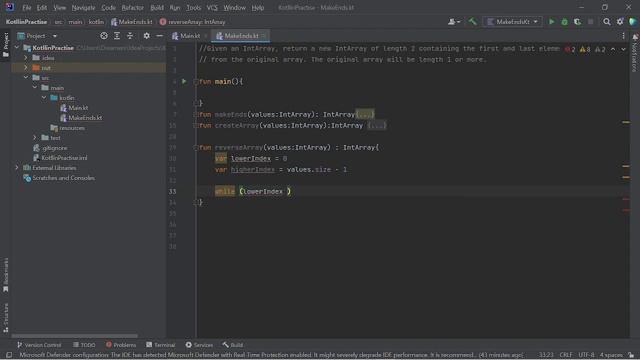
Task: Open the Project view selector dropdown
Action: pos(37,36)
